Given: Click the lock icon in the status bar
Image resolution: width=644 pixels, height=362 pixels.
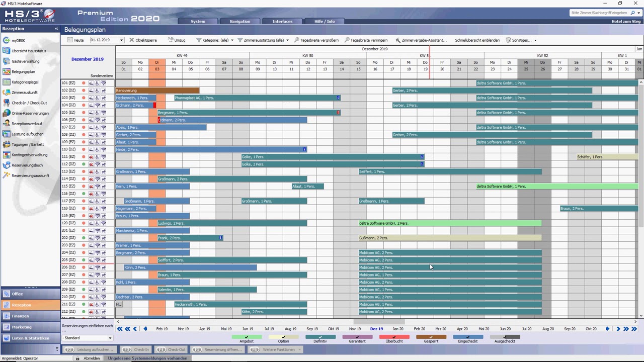Looking at the screenshot, I should click(77, 358).
